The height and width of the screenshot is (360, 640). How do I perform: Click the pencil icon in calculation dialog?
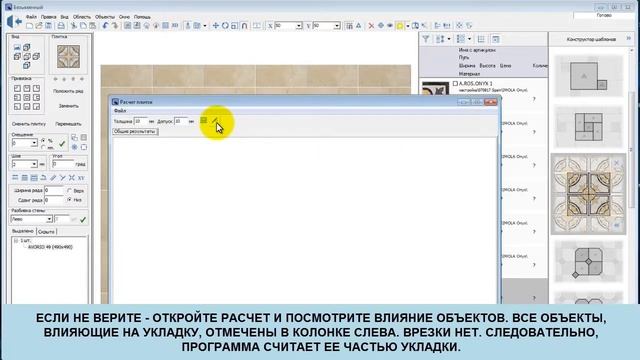click(214, 120)
